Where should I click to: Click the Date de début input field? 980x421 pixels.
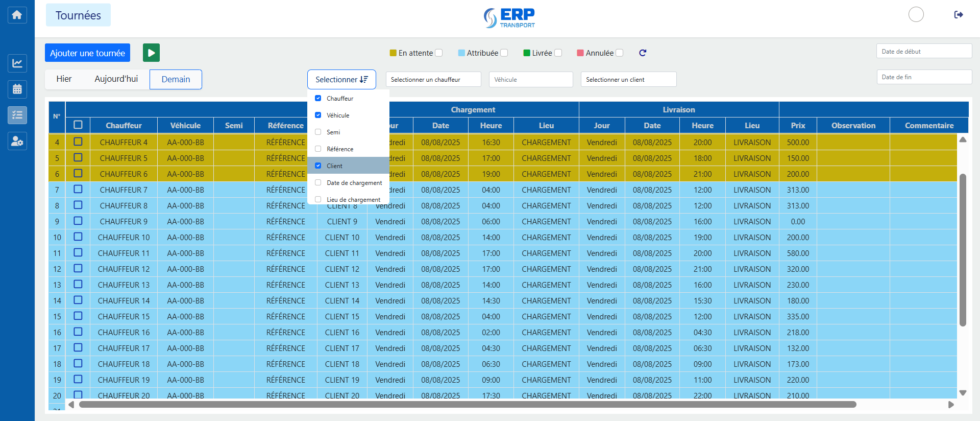(924, 51)
